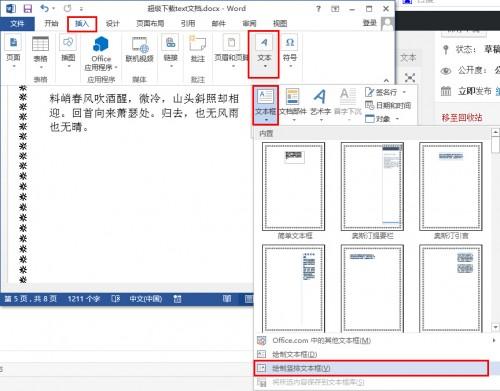Open Ribbon Display Options icon
Image resolution: width=500 pixels, height=391 pixels.
(335, 9)
